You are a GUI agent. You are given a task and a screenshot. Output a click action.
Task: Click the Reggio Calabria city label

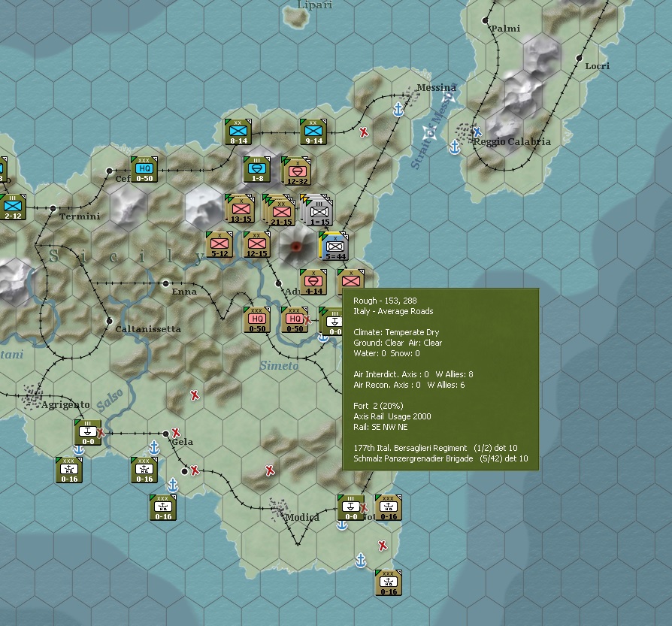point(512,141)
